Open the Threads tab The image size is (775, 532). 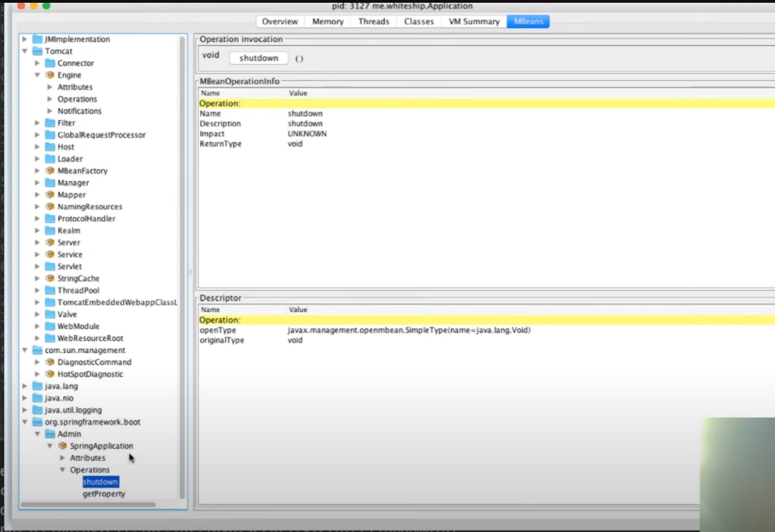(374, 22)
